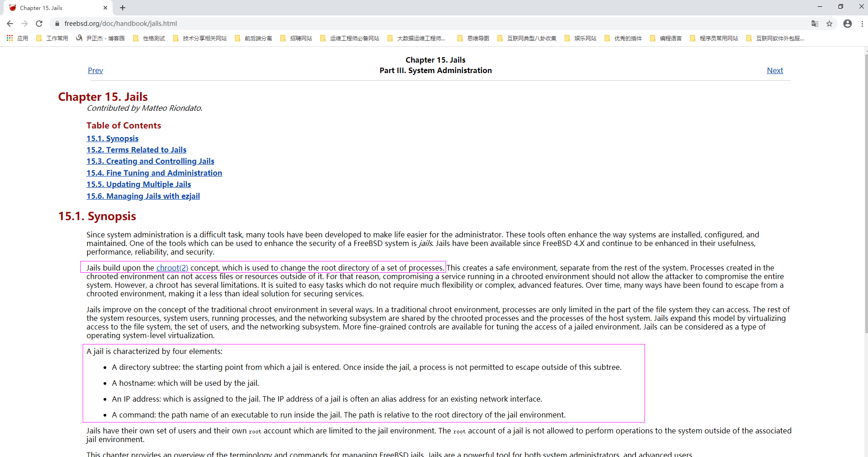This screenshot has width=868, height=457.
Task: Open the user profile icon
Action: (x=848, y=24)
